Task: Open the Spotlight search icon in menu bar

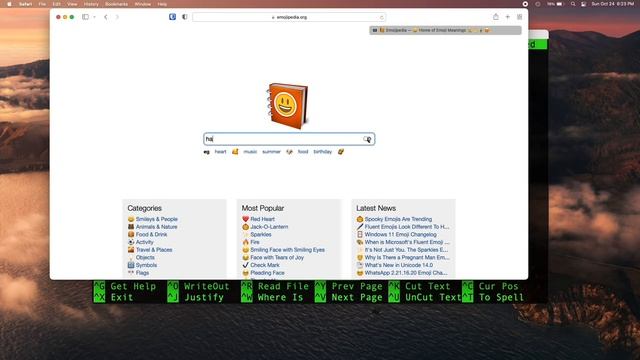Action: (x=573, y=4)
